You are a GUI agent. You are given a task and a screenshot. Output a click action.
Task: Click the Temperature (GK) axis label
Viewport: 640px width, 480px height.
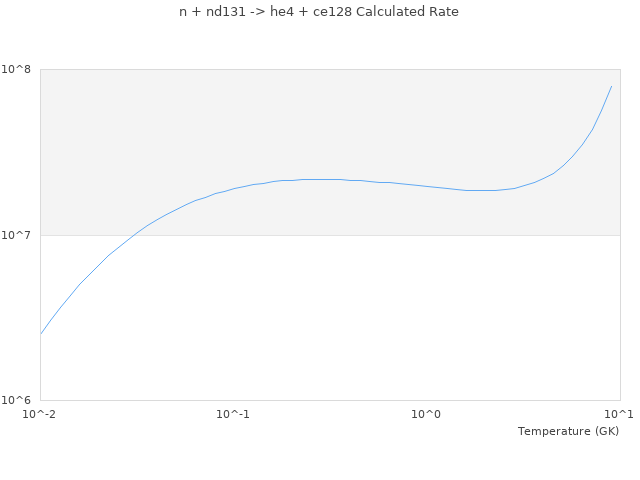[x=568, y=431]
